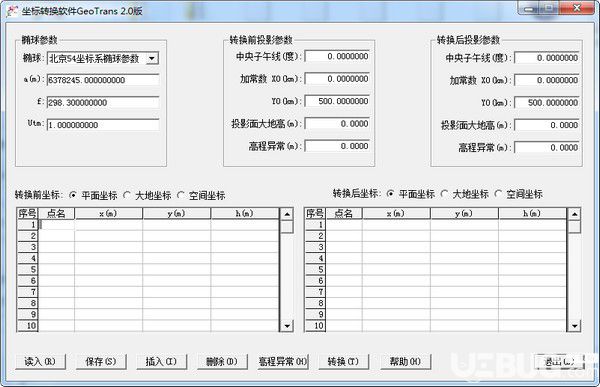Viewport: 600px width, 387px height.
Task: Click the 插入(I) button
Action: pos(161,361)
